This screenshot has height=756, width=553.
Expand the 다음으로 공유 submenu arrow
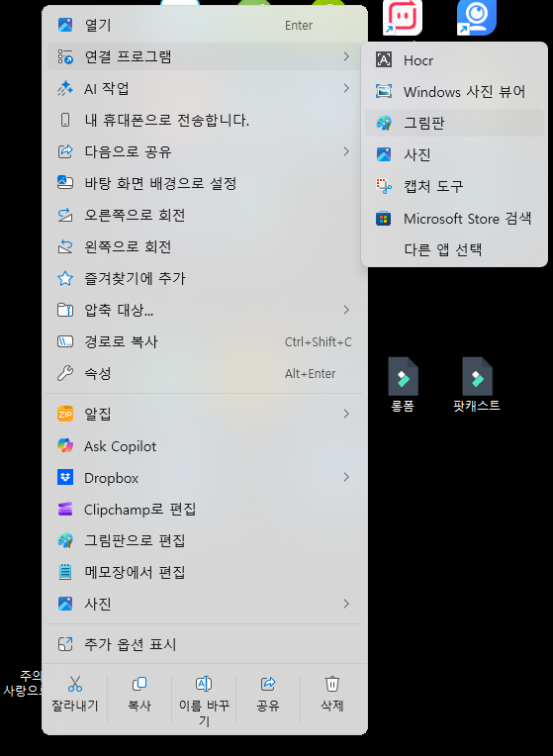[346, 151]
